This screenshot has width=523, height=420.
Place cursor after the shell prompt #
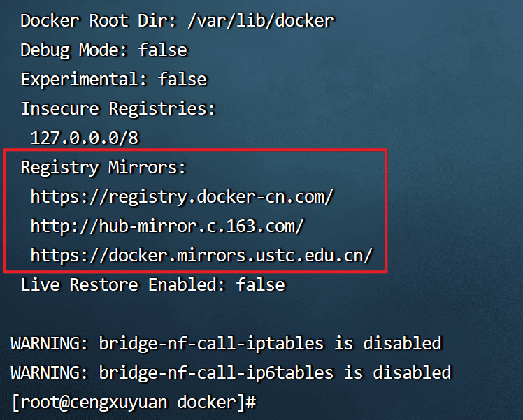[x=266, y=403]
